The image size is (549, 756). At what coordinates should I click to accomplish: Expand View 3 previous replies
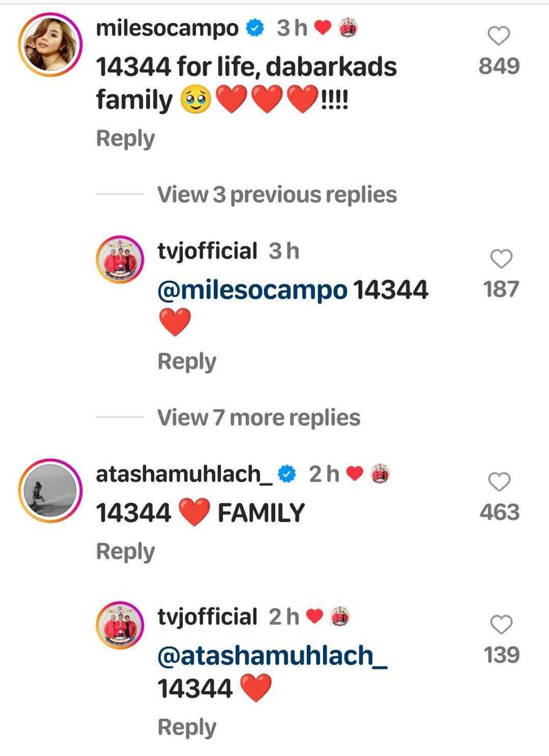tap(277, 195)
